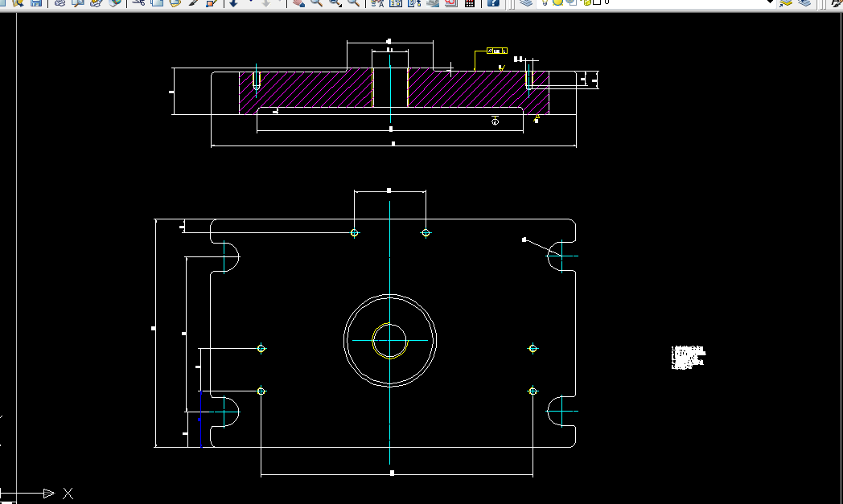Expand the Redo history dropdown arrow
This screenshot has height=504, width=843.
[281, 2]
